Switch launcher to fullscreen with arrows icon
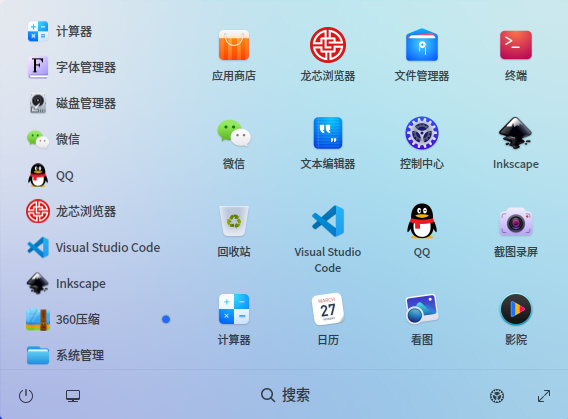 [x=544, y=396]
